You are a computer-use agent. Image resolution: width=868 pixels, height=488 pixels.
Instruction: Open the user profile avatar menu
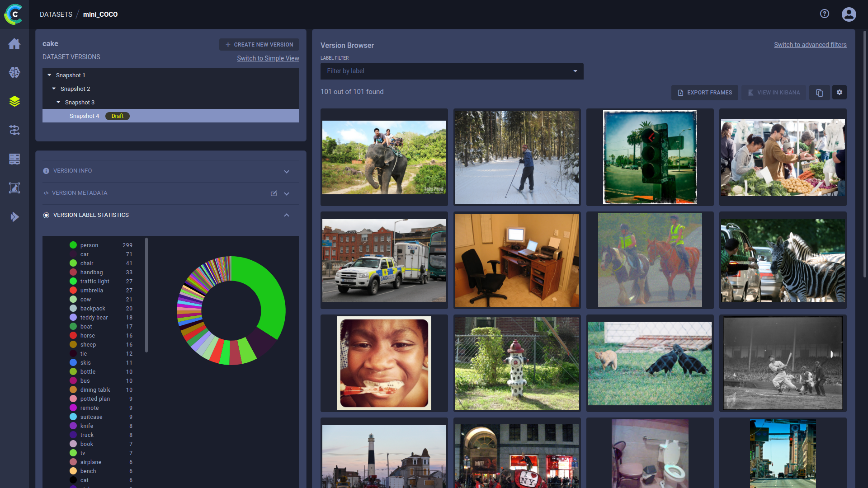(849, 14)
